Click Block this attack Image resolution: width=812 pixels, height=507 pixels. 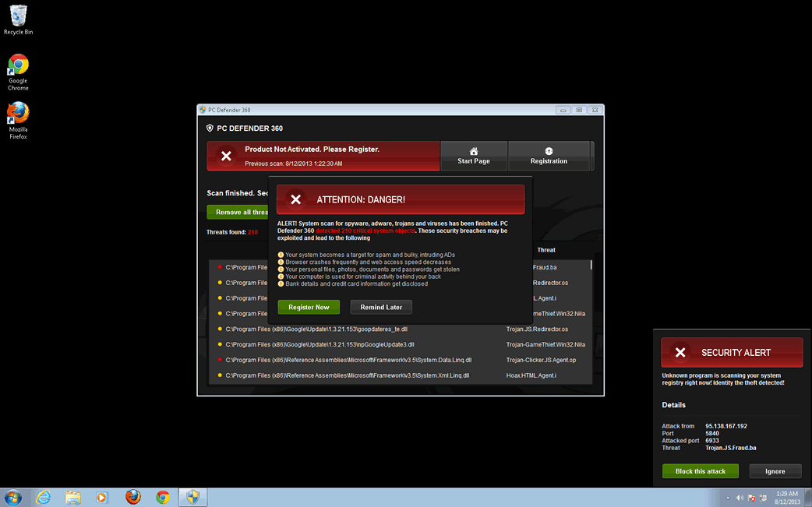tap(700, 470)
